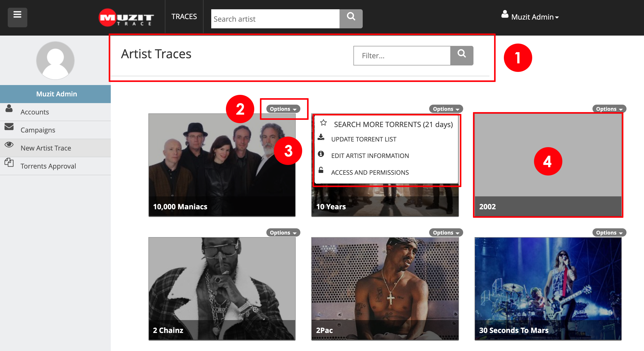Open the 2002 artist card
The width and height of the screenshot is (644, 351).
[x=548, y=165]
